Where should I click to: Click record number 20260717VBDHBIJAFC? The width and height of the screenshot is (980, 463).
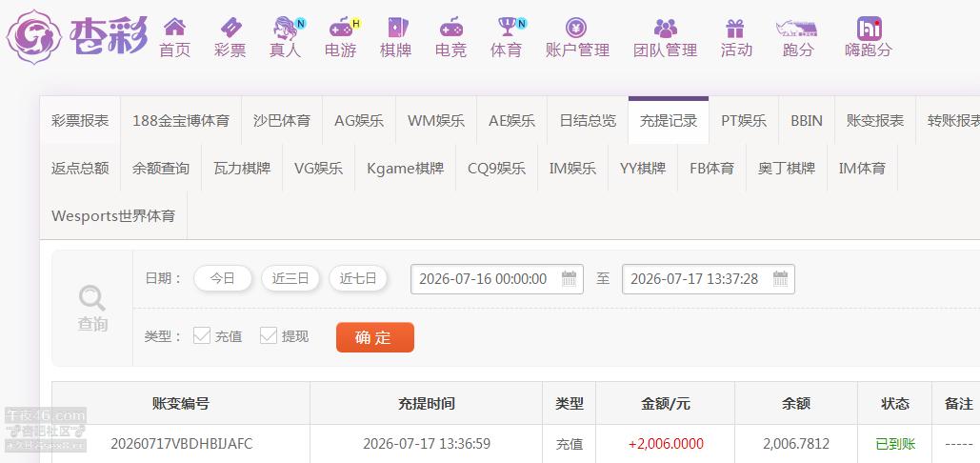[181, 444]
